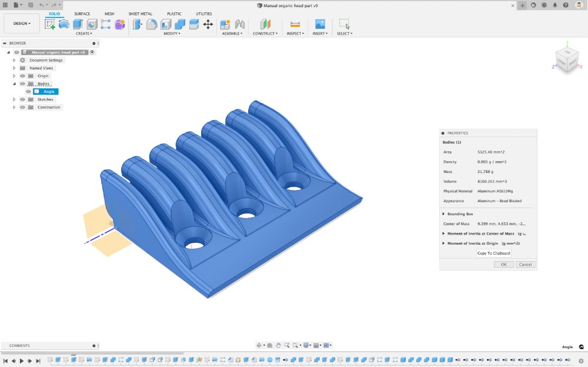Viewport: 588px width, 367px height.
Task: Expand the Sketches folder
Action: point(14,99)
